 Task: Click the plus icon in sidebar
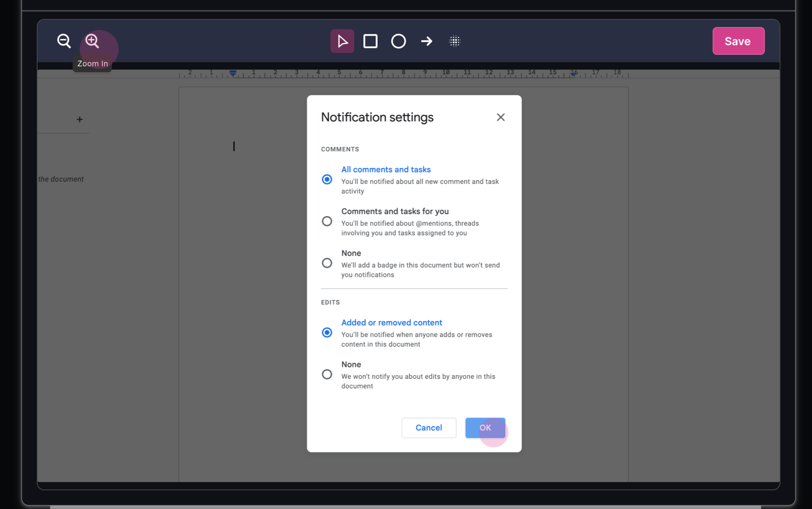tap(80, 119)
